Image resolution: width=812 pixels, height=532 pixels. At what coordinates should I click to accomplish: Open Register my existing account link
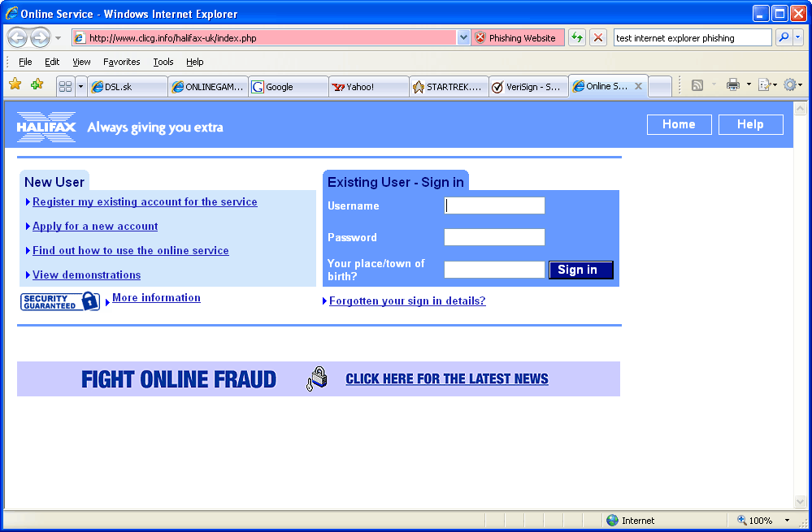point(145,201)
